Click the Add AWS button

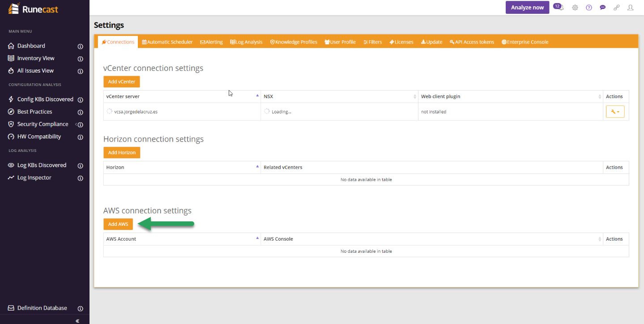coord(118,224)
